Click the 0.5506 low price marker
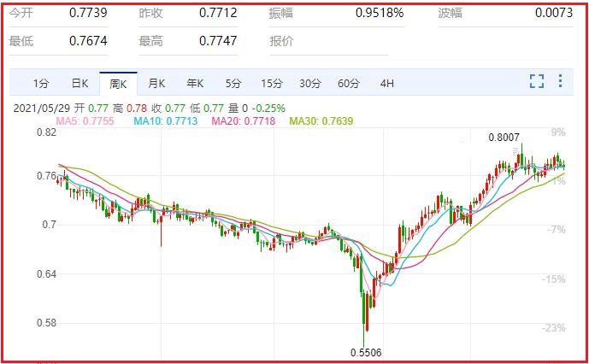 point(366,352)
